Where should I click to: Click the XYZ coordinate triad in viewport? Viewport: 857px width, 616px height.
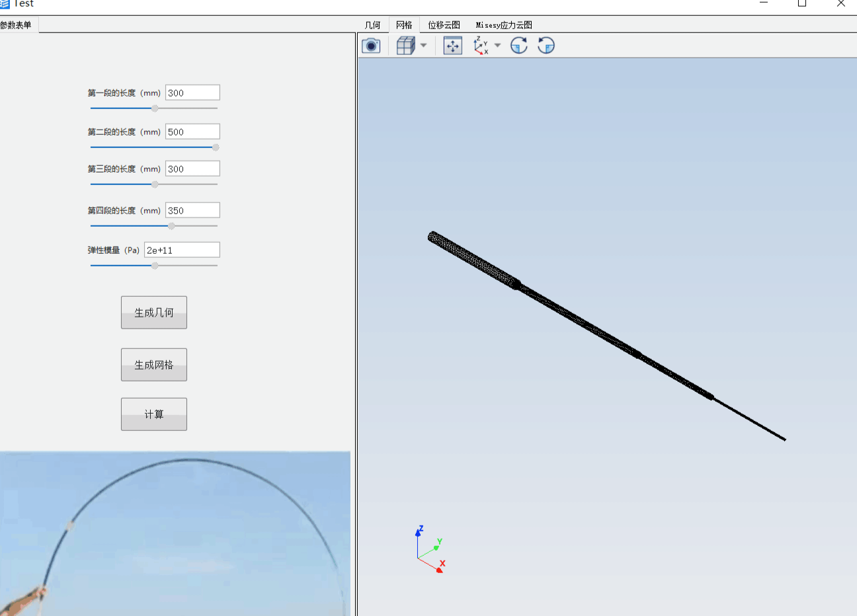[x=430, y=549]
